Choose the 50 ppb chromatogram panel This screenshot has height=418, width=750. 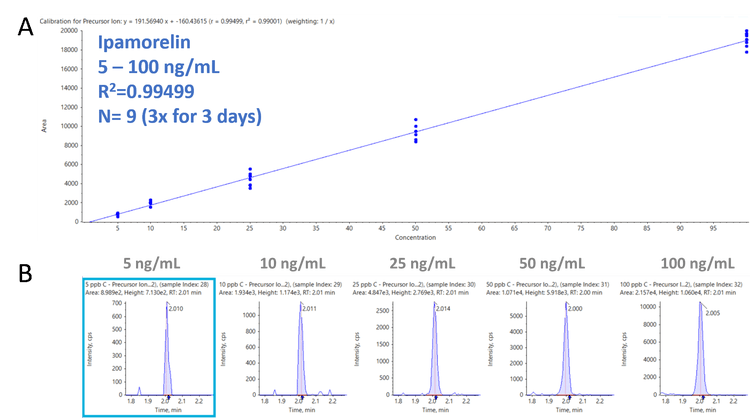click(546, 345)
